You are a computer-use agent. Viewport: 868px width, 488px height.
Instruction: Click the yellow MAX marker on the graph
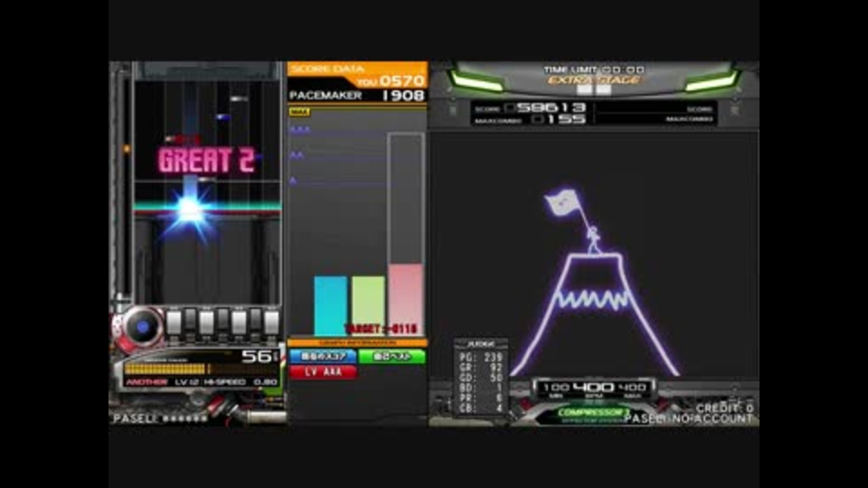click(x=299, y=112)
